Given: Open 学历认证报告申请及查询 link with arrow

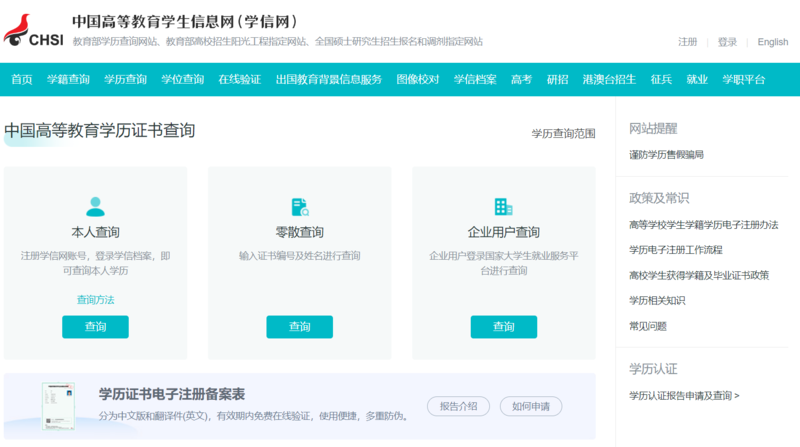Looking at the screenshot, I should [x=684, y=395].
